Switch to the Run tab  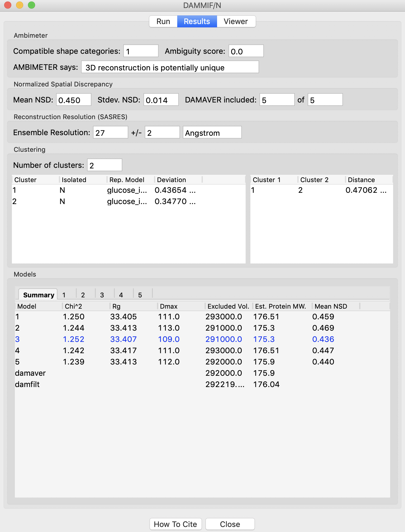point(163,21)
